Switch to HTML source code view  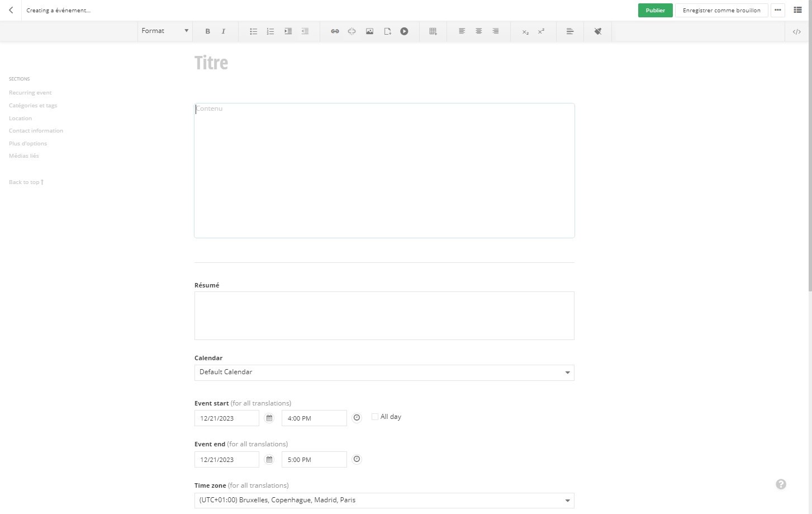coord(796,31)
